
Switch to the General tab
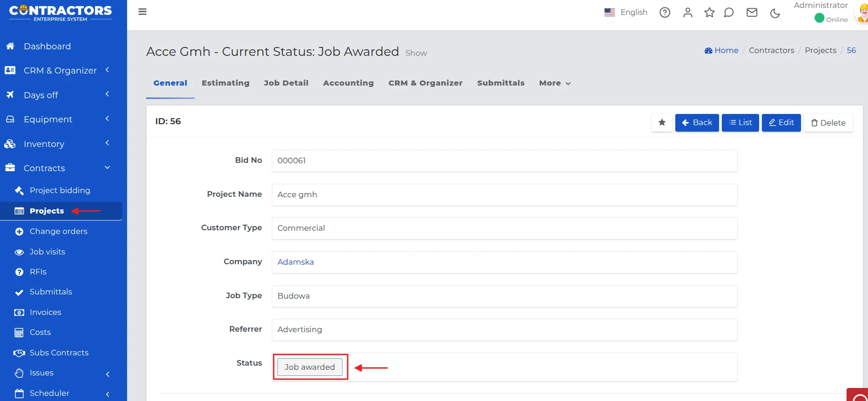click(x=170, y=83)
